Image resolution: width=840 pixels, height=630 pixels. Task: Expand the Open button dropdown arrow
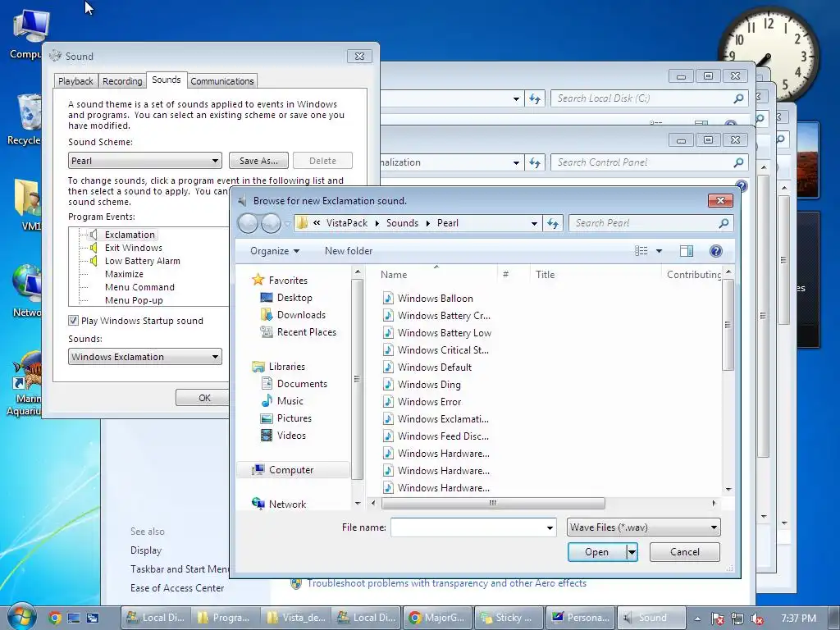632,552
